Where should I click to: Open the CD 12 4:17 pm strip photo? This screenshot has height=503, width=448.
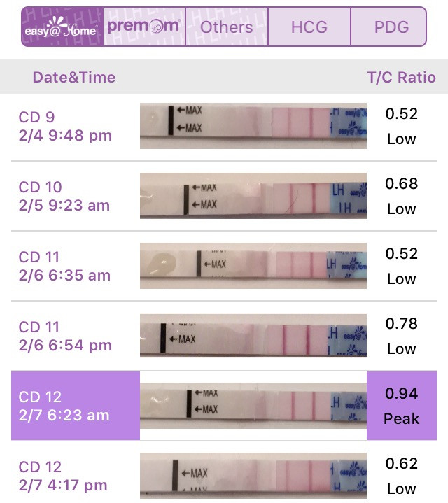click(253, 476)
